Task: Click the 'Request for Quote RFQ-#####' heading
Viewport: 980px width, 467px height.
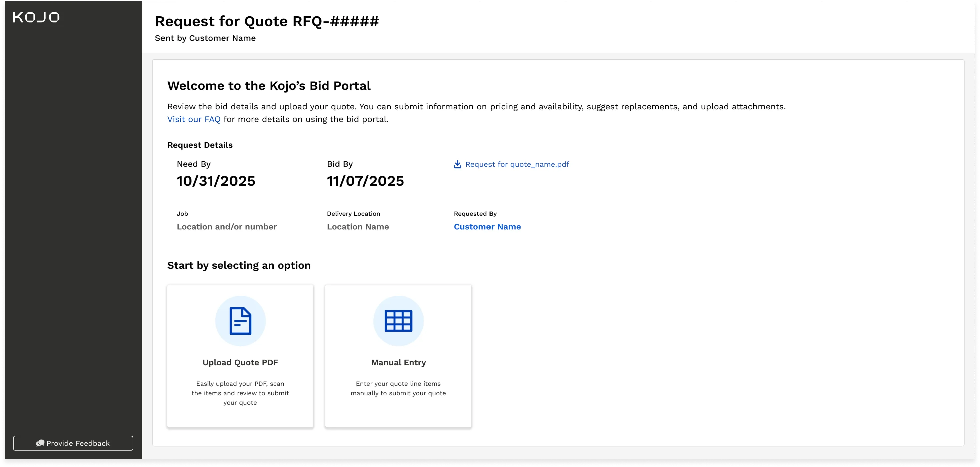Action: click(267, 21)
